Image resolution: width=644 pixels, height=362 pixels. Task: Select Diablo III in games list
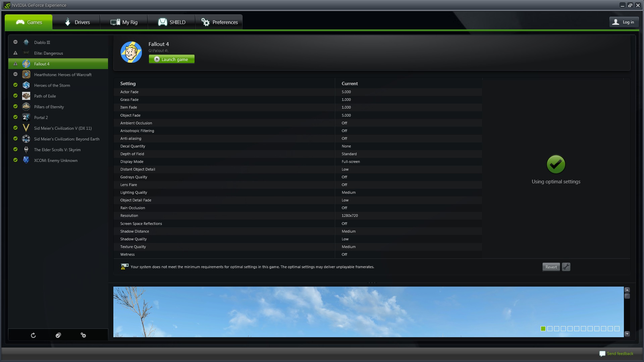point(42,43)
